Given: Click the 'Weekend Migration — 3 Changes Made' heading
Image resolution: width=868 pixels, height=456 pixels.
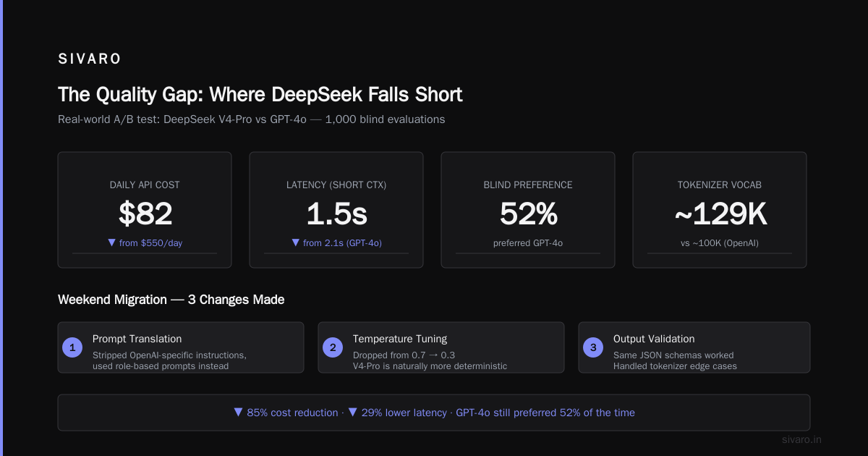Looking at the screenshot, I should pyautogui.click(x=171, y=300).
